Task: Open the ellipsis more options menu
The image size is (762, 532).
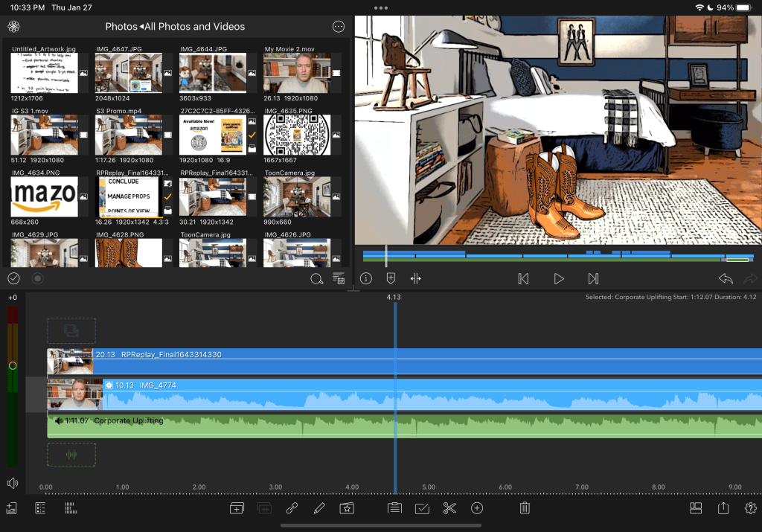Action: pos(339,27)
